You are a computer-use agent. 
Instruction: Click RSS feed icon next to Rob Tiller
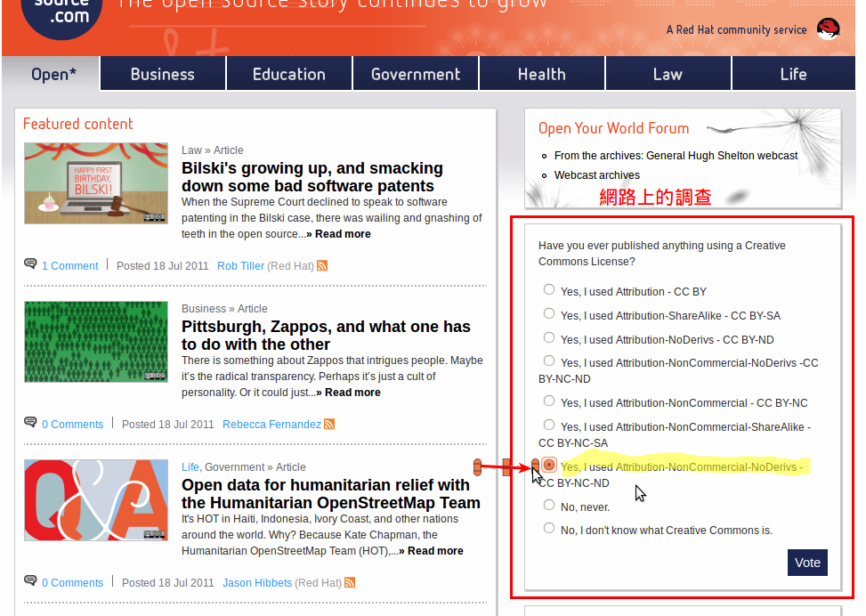(322, 266)
